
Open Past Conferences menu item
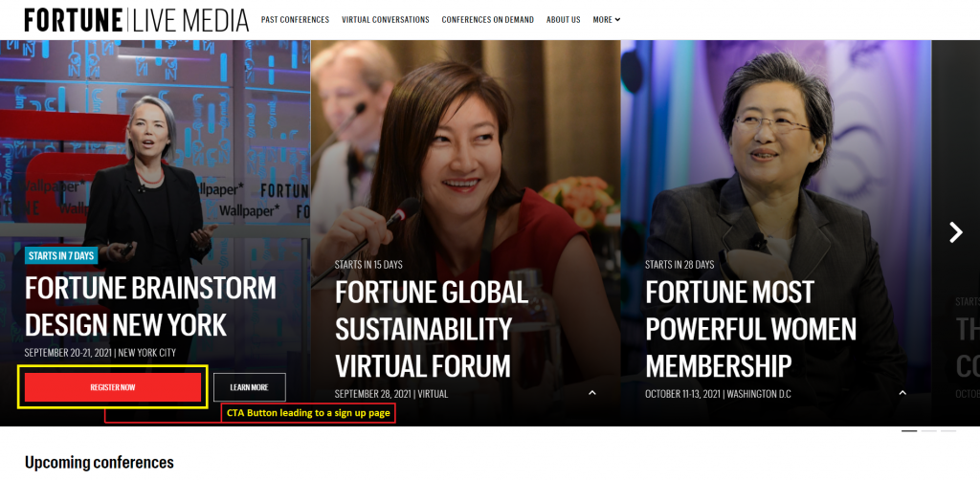(295, 20)
